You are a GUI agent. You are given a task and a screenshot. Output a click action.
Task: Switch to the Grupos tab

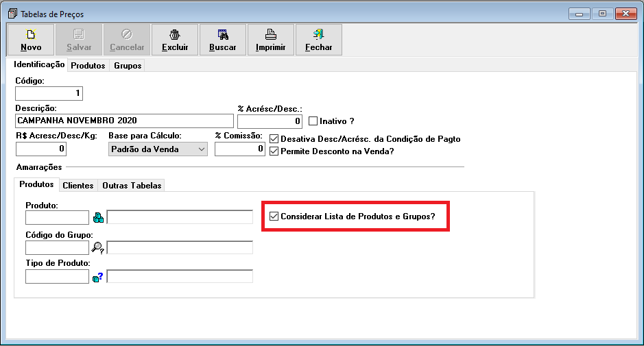128,66
